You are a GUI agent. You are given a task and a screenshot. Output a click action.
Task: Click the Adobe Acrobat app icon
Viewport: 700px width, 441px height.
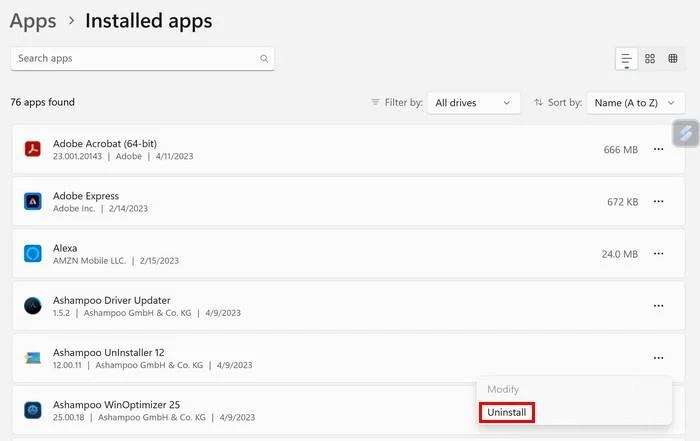32,150
